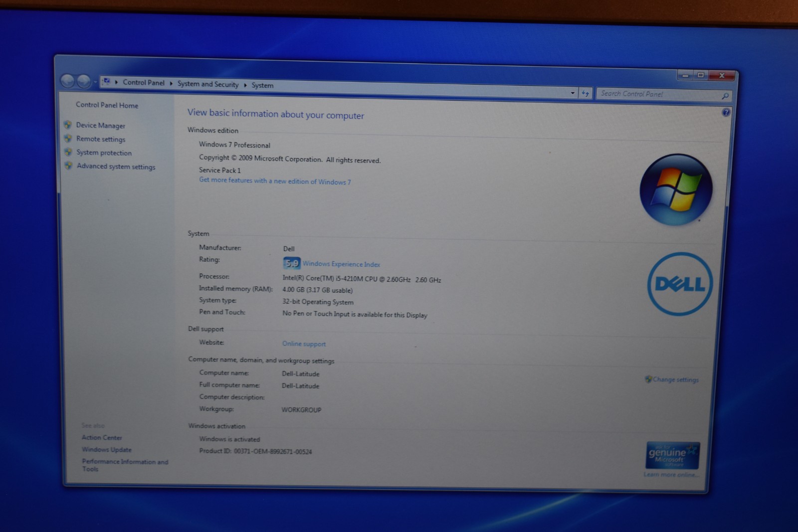Open the recent pages dropdown beside nav arrows
This screenshot has height=532, width=798.
[95, 82]
